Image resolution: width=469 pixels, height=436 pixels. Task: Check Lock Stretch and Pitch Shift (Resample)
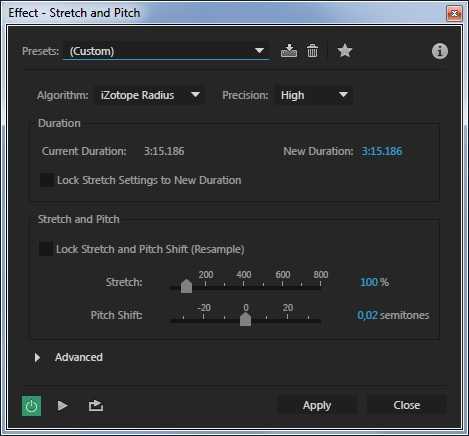point(46,249)
